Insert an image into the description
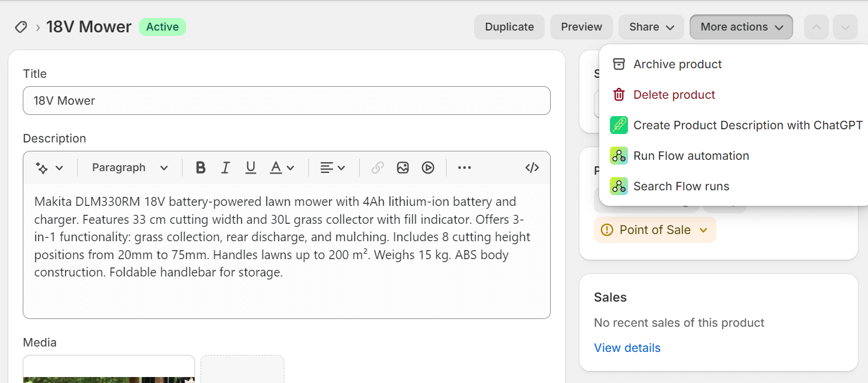 point(402,168)
